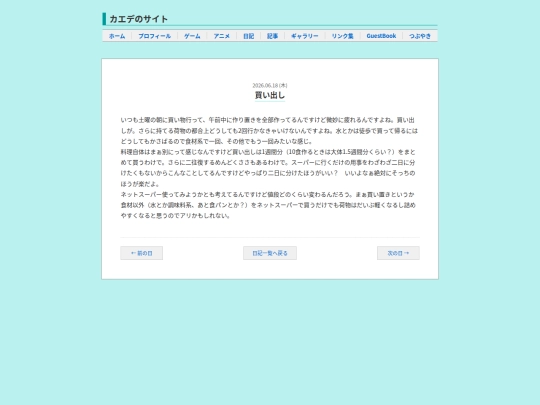Screen dimensions: 540x405
Task: Click the 記事 navigation link
Action: click(272, 36)
